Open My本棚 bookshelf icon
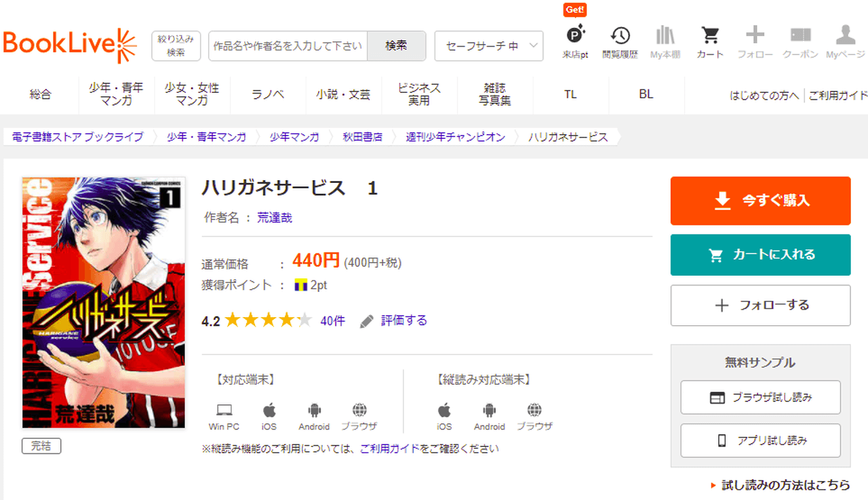Screen dimensions: 868x500 665,42
